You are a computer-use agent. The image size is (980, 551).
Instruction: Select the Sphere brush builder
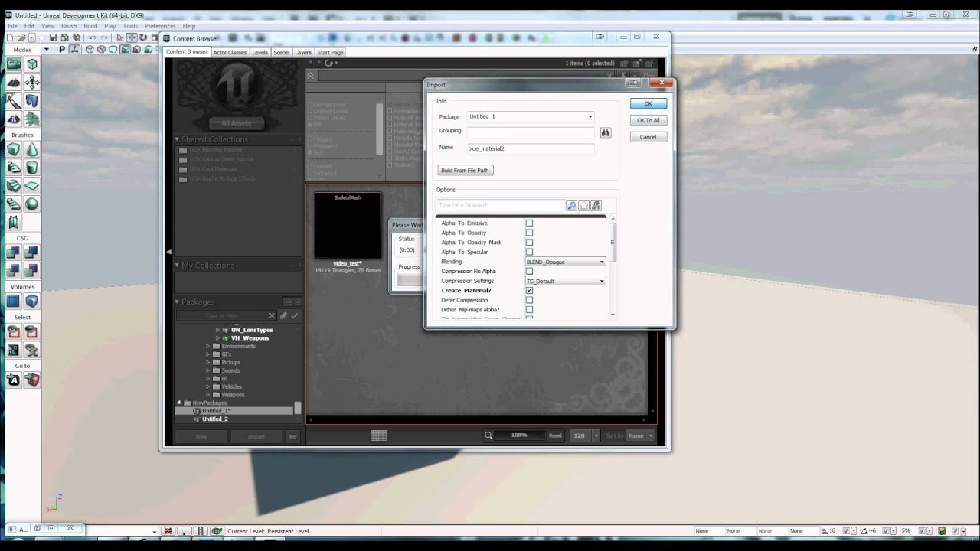pos(31,204)
